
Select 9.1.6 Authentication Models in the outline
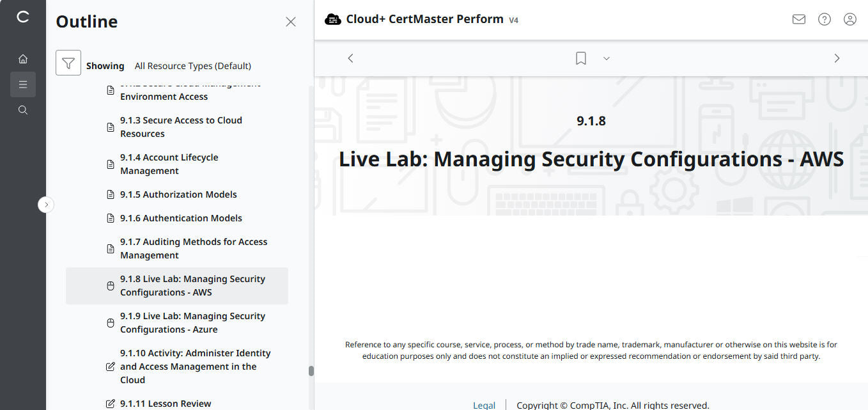point(182,217)
